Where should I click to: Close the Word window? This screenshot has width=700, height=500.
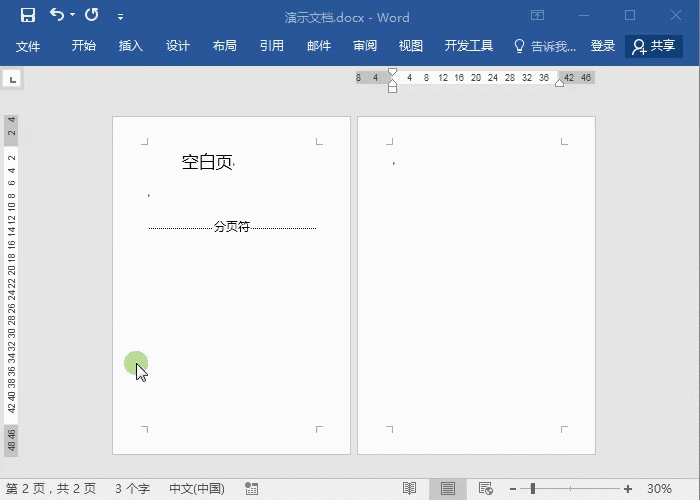[676, 15]
